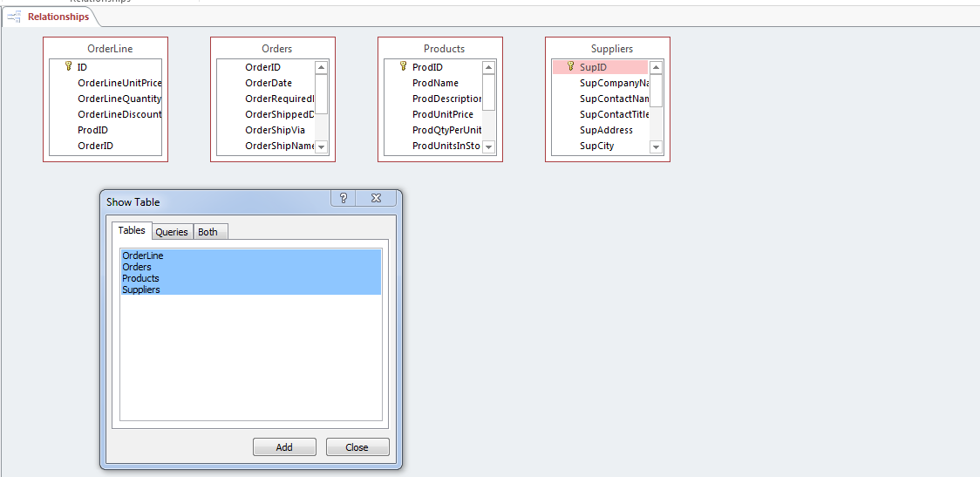Select the OrderDate field in Orders
This screenshot has height=477, width=980.
269,83
